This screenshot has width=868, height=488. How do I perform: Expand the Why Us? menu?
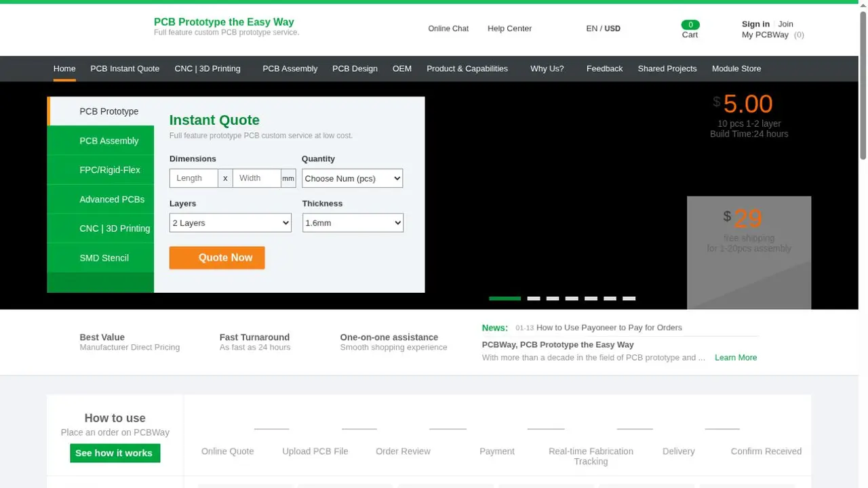(x=547, y=68)
